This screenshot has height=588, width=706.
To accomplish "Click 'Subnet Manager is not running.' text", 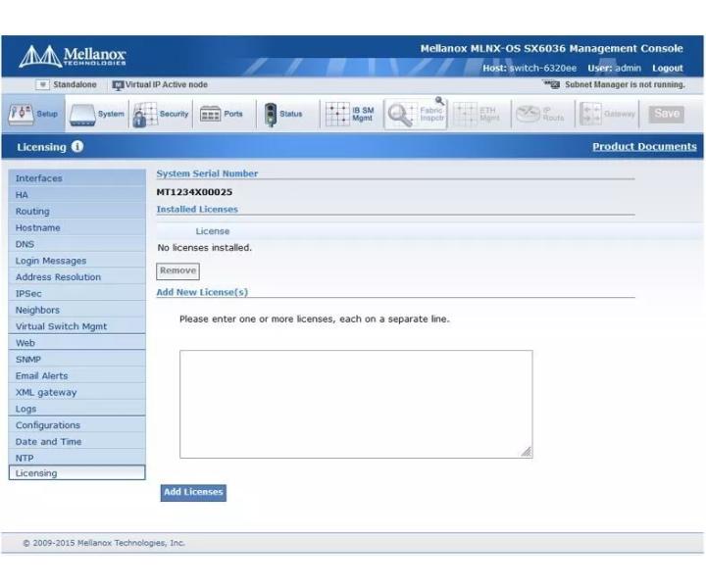I will 625,84.
